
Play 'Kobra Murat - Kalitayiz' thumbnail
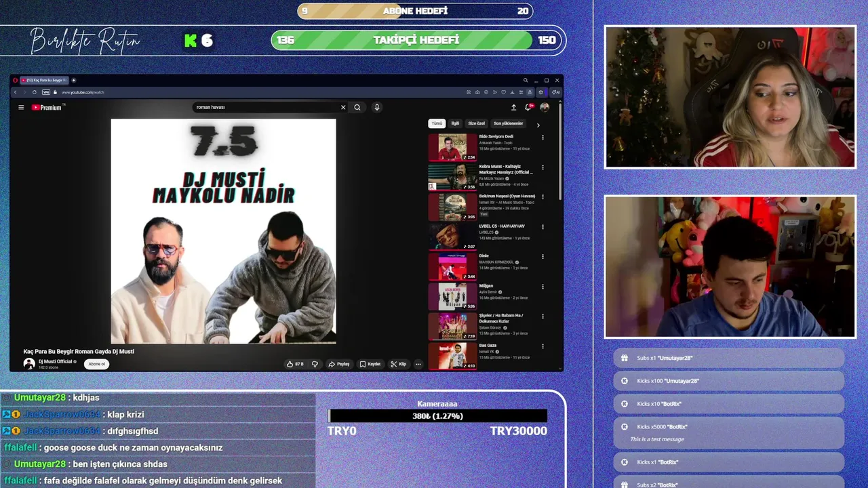click(452, 177)
